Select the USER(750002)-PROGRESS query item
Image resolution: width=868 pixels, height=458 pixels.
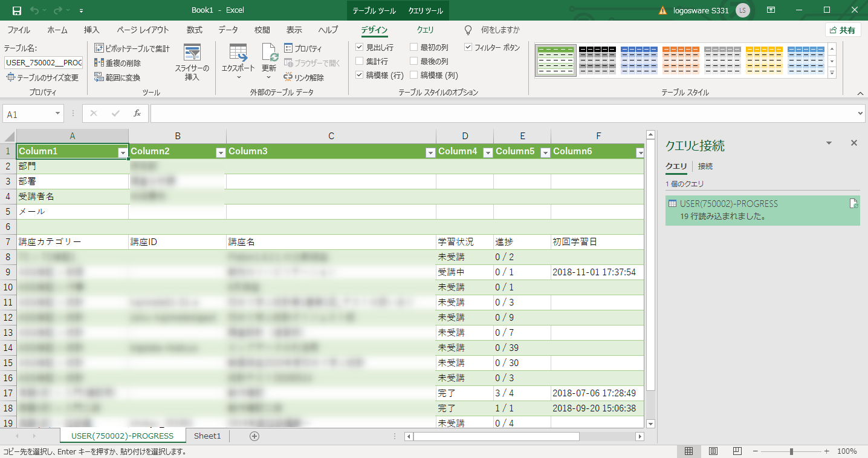pos(762,210)
